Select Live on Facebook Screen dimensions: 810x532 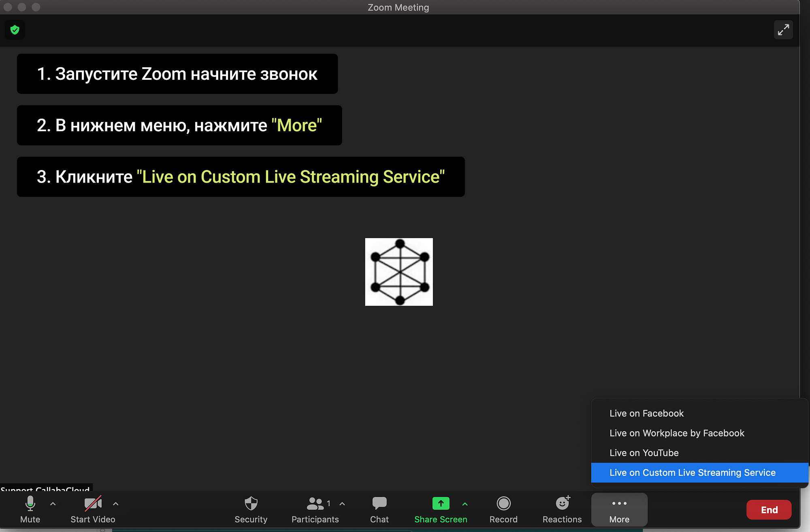click(700, 413)
